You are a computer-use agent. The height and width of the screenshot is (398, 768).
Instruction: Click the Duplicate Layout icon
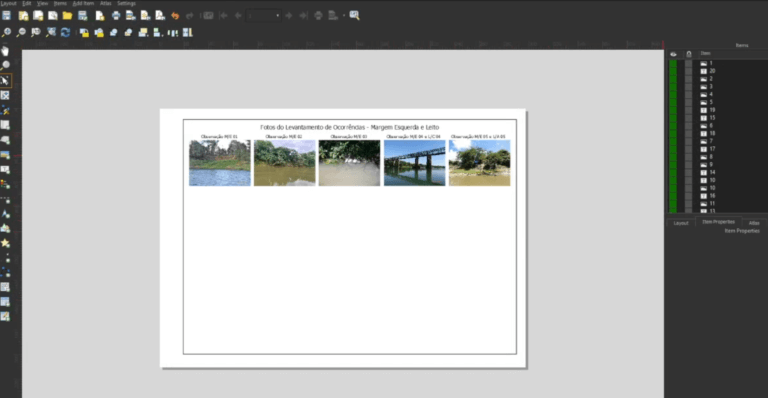[x=38, y=16]
